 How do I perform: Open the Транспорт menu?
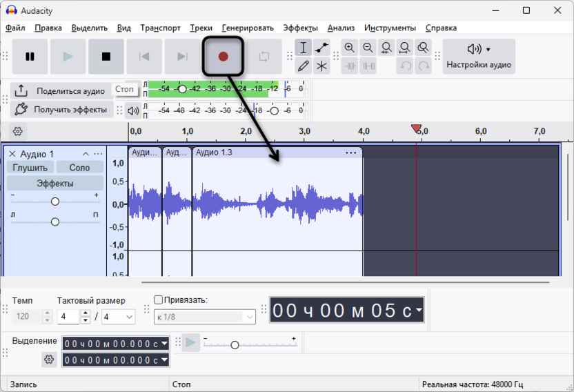160,28
